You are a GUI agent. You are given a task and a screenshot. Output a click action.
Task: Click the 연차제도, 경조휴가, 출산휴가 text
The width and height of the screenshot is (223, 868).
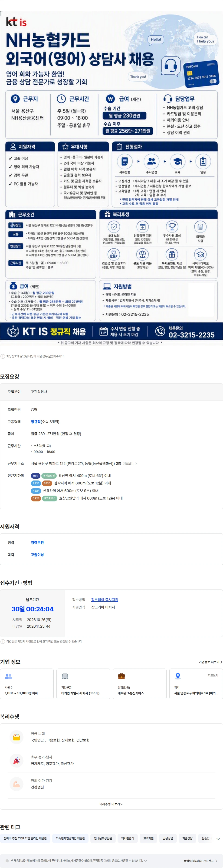coord(52,764)
